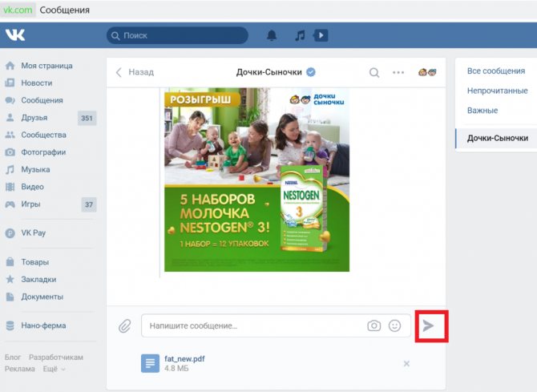Image resolution: width=537 pixels, height=392 pixels.
Task: Open Новости in sidebar
Action: [37, 83]
